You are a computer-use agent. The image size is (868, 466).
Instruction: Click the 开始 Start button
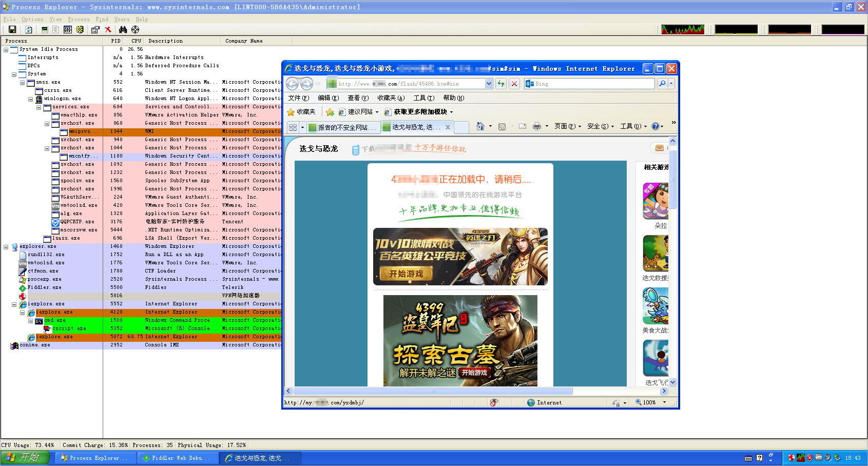click(25, 458)
